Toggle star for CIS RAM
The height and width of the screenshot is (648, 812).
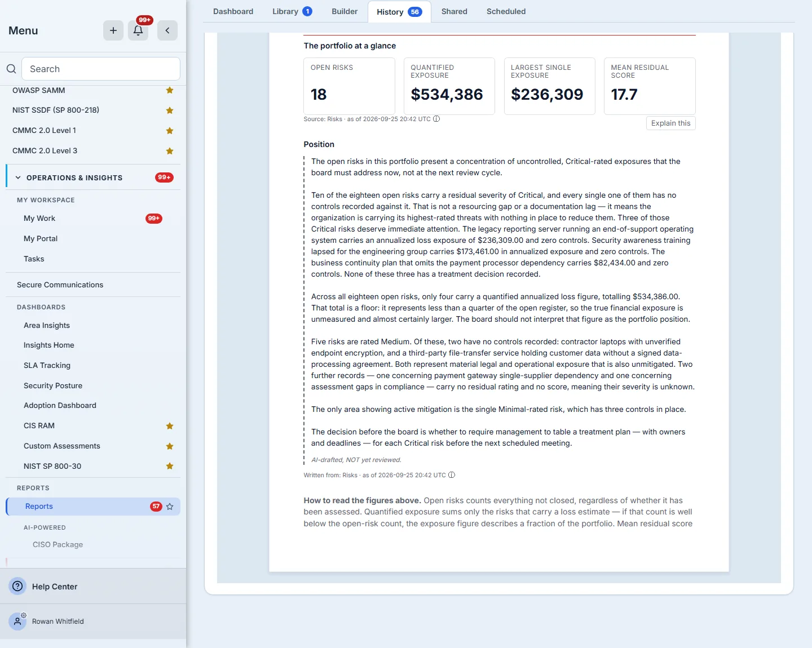(170, 426)
